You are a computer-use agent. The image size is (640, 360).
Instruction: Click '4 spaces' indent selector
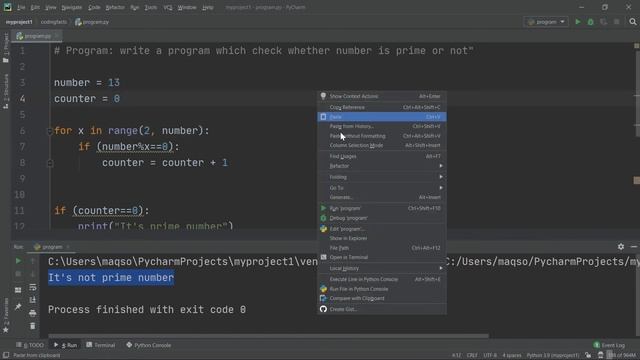click(x=511, y=355)
